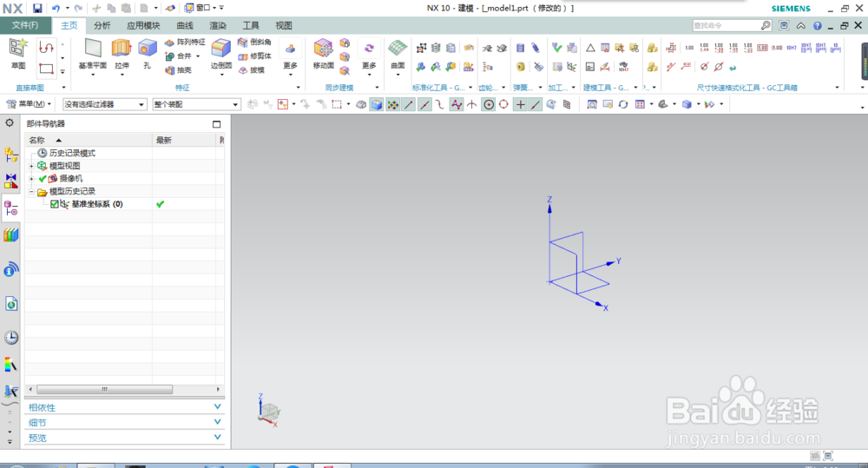Click the cylinder spring tool icon
Screen dimensions: 868x468
(x=520, y=48)
